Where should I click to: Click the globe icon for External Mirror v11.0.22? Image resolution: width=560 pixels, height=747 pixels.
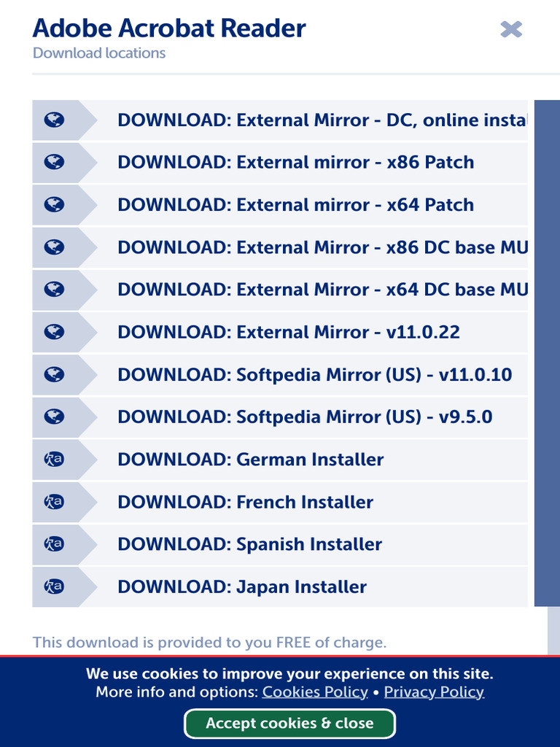click(x=54, y=332)
